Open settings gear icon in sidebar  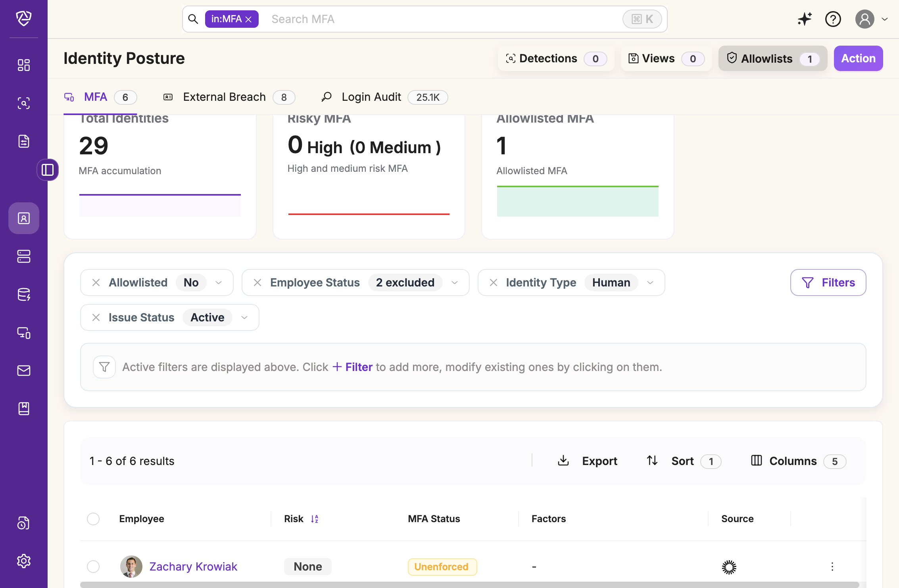(24, 561)
